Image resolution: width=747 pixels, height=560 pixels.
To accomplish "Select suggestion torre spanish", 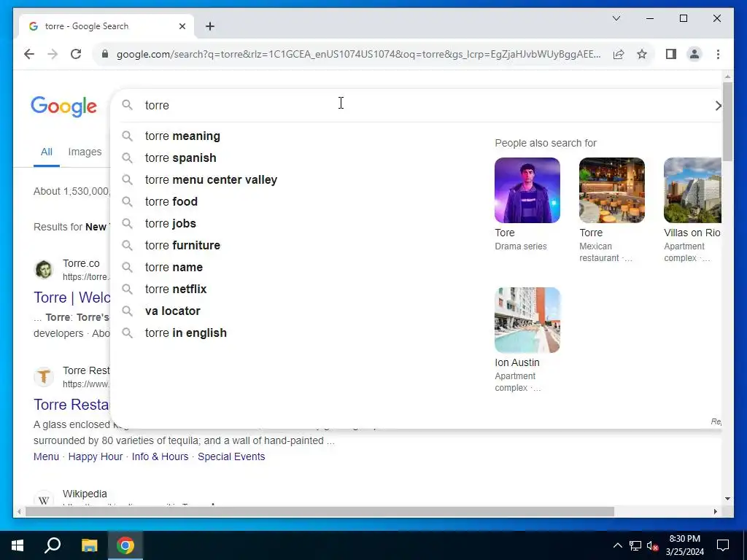I will pos(181,158).
